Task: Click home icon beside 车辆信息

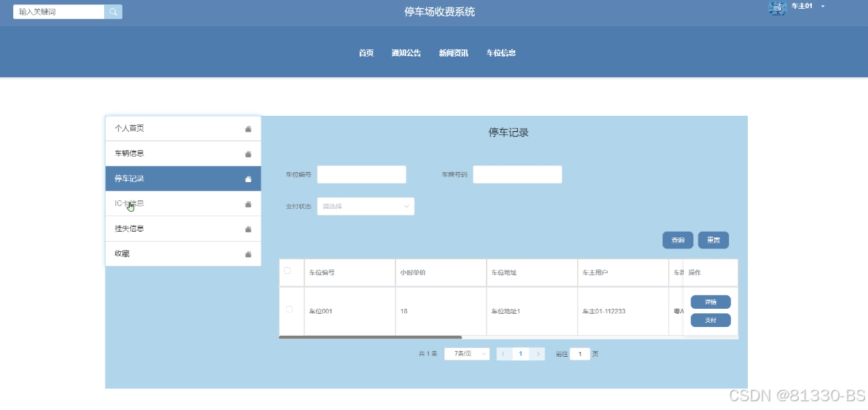Action: click(x=248, y=154)
